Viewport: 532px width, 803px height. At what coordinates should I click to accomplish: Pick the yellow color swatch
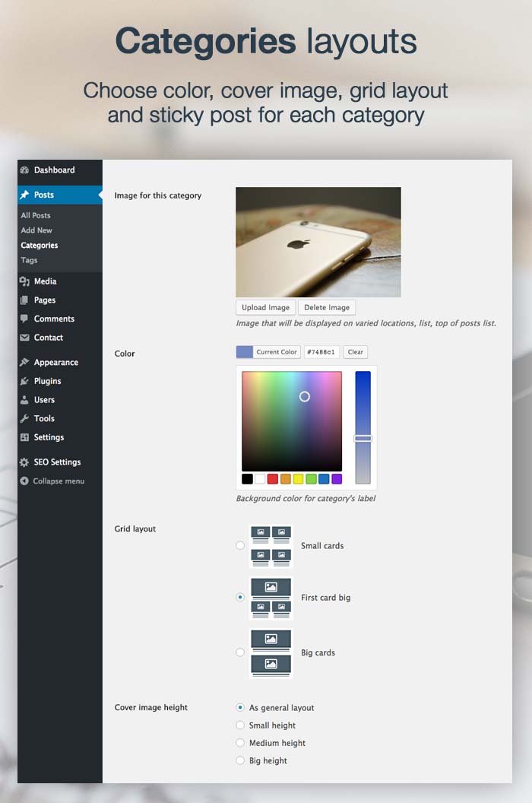click(299, 479)
